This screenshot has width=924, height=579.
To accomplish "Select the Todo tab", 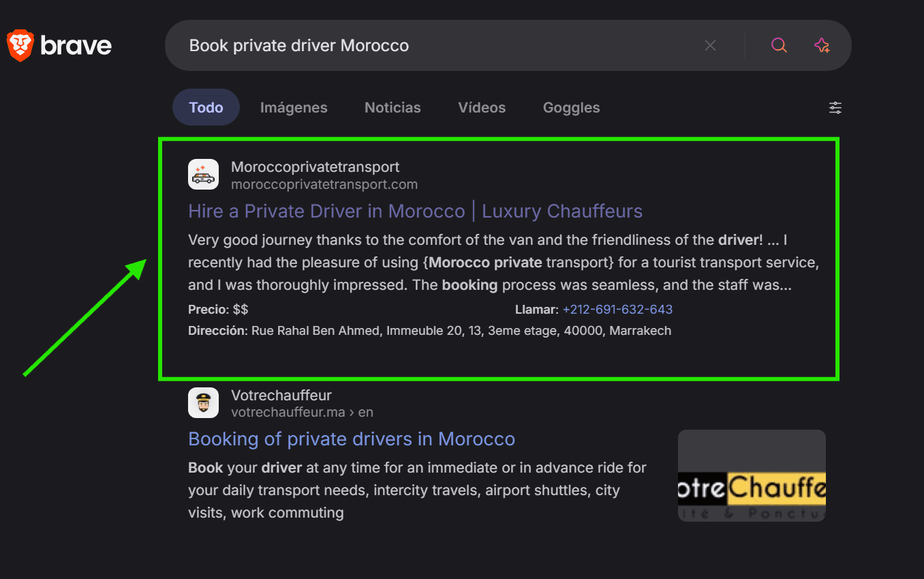I will tap(206, 108).
